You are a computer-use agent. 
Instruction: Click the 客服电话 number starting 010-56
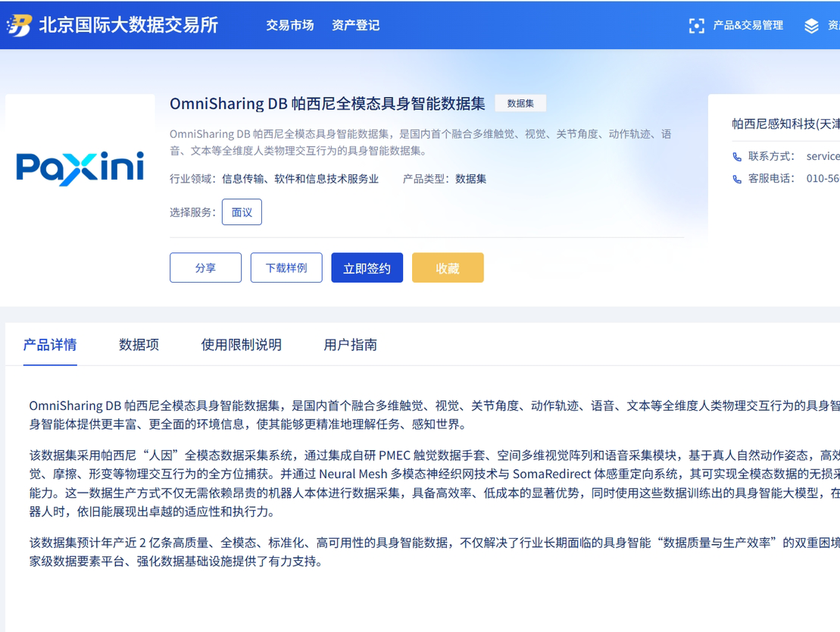(x=823, y=179)
